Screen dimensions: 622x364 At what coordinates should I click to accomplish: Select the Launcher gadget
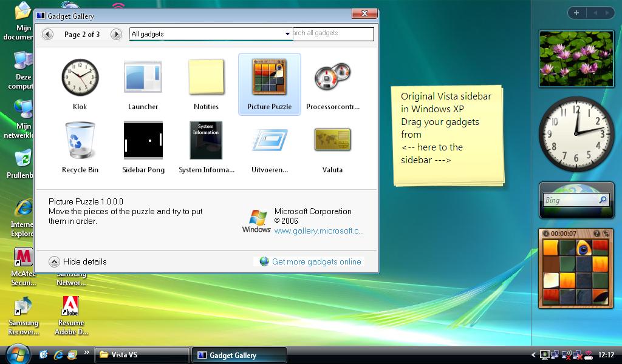pyautogui.click(x=143, y=83)
